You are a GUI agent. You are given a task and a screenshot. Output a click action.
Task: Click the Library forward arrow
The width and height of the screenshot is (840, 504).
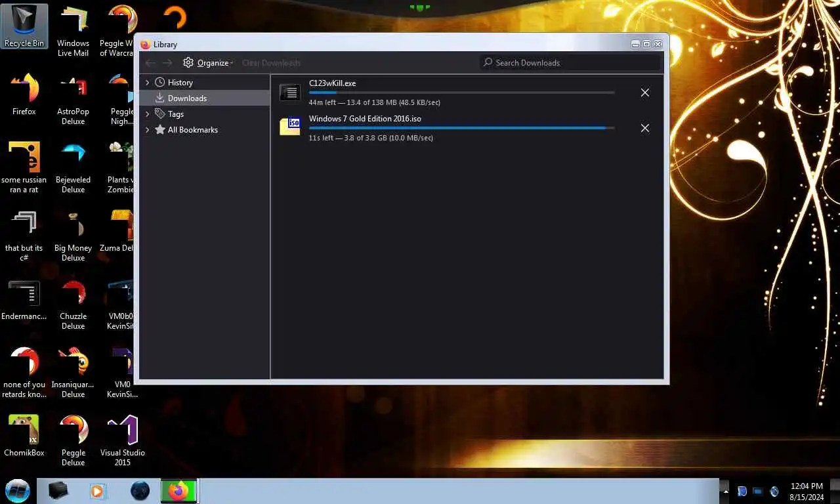(x=167, y=63)
